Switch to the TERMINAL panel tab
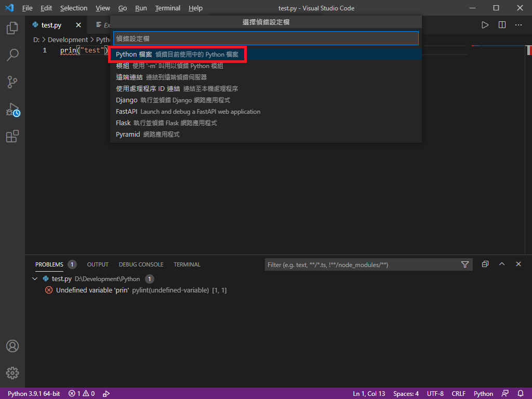532x399 pixels. coord(187,264)
